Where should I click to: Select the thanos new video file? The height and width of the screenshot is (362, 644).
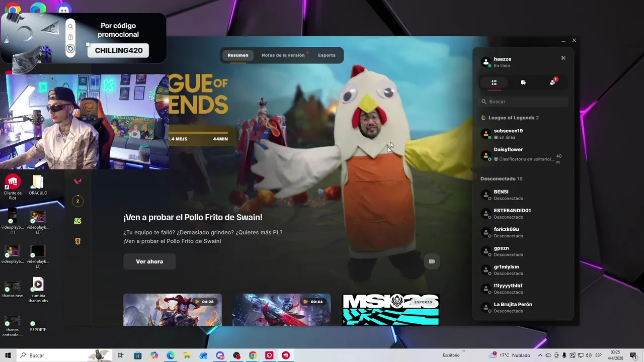click(13, 289)
